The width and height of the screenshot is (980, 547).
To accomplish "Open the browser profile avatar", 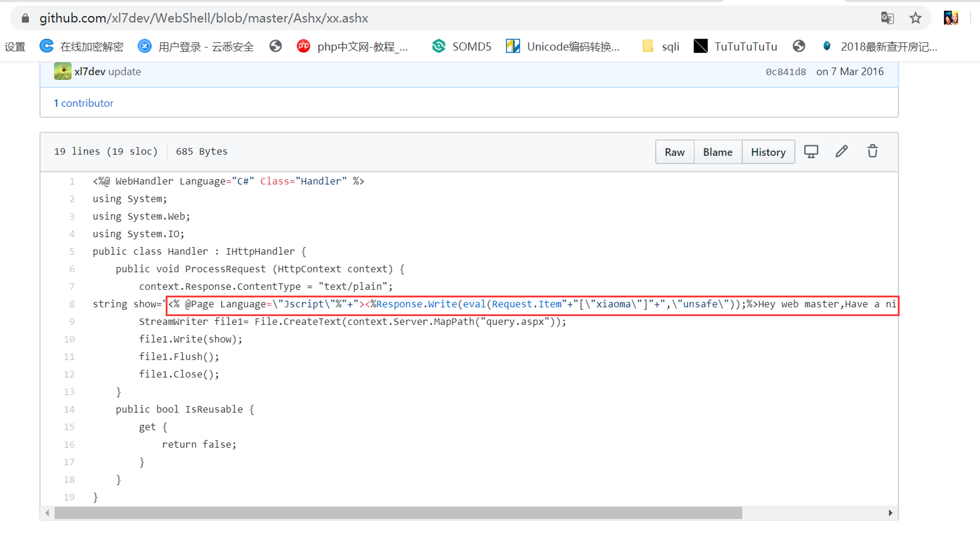I will click(x=951, y=19).
